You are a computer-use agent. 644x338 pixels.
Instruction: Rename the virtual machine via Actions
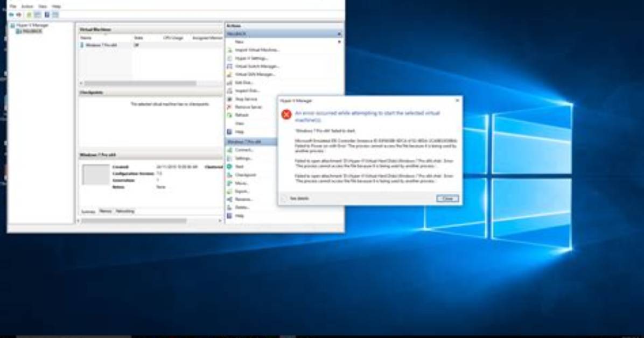(x=244, y=199)
